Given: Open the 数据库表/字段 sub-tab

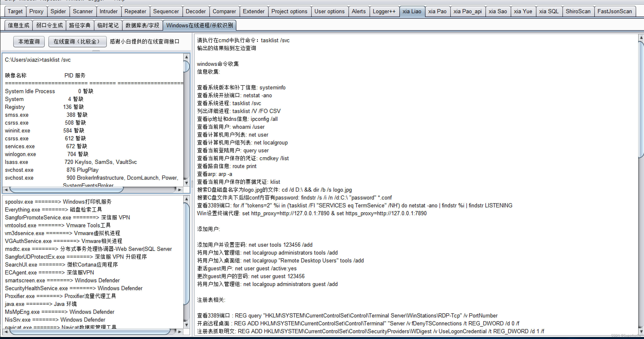Looking at the screenshot, I should (x=142, y=25).
